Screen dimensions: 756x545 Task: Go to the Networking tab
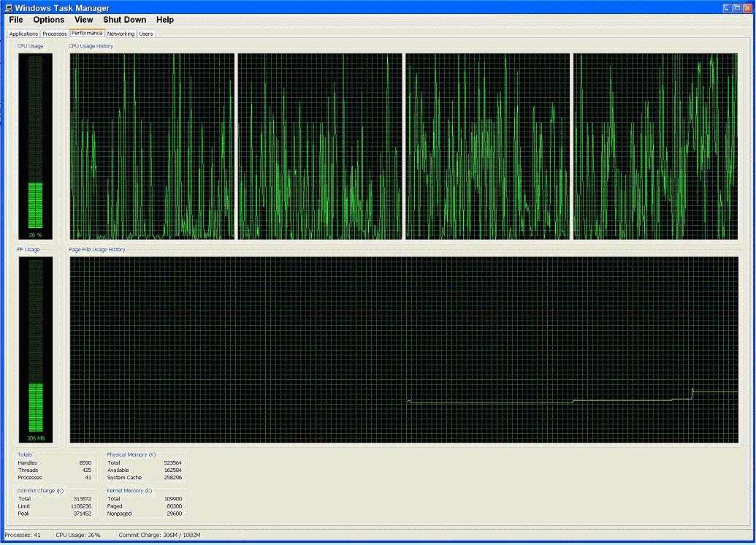121,34
